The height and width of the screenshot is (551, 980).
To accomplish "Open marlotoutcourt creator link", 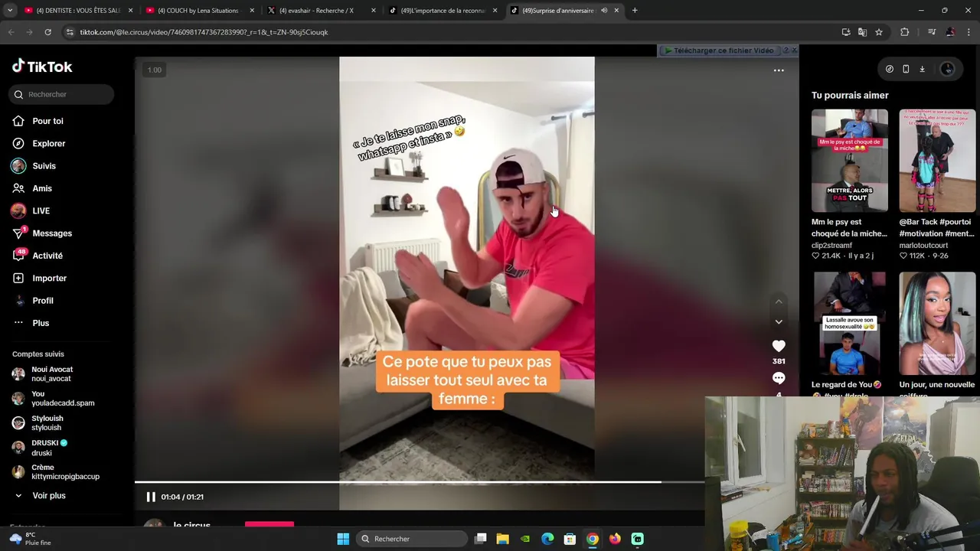I will point(923,246).
